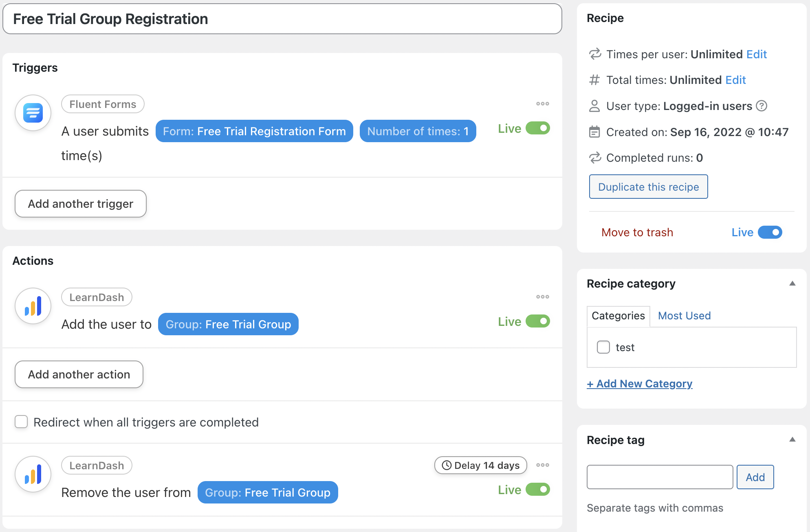This screenshot has height=532, width=810.
Task: Click the calendar icon beside Created on
Action: point(594,132)
